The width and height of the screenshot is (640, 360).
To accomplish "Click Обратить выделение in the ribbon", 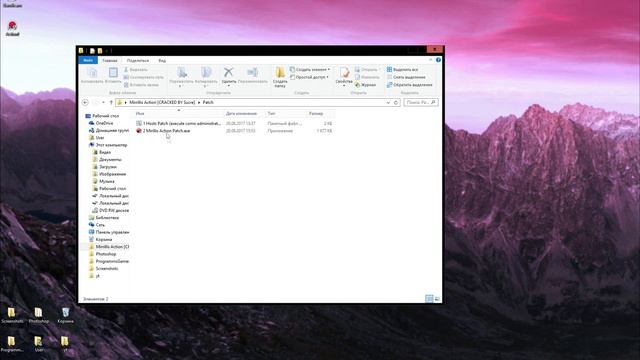I will click(409, 85).
